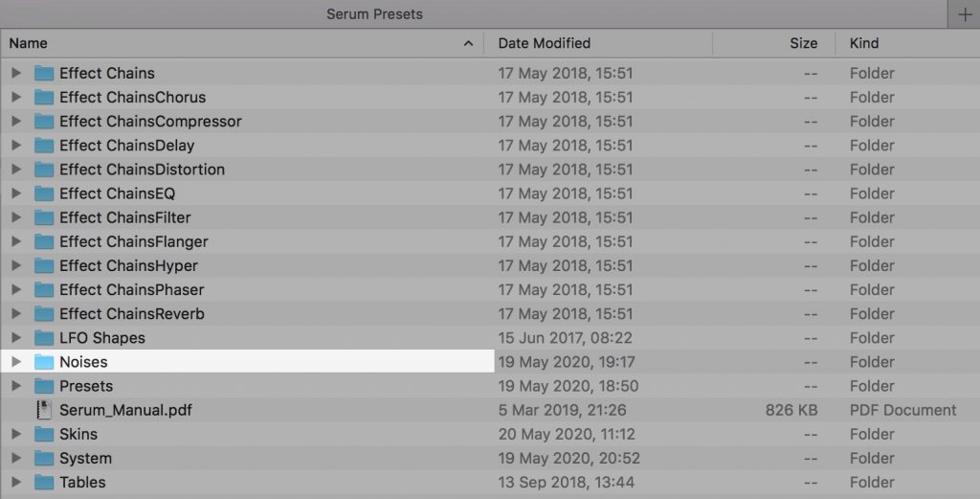Click the Effect ChainsReverb folder icon
Screen dimensions: 980x499
click(44, 314)
